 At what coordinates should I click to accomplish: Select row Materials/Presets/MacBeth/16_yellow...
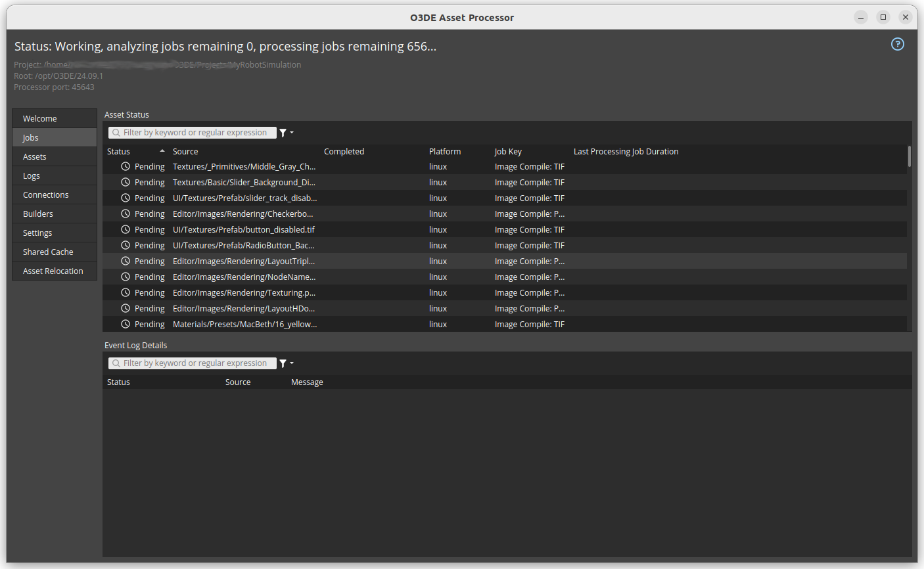point(505,325)
